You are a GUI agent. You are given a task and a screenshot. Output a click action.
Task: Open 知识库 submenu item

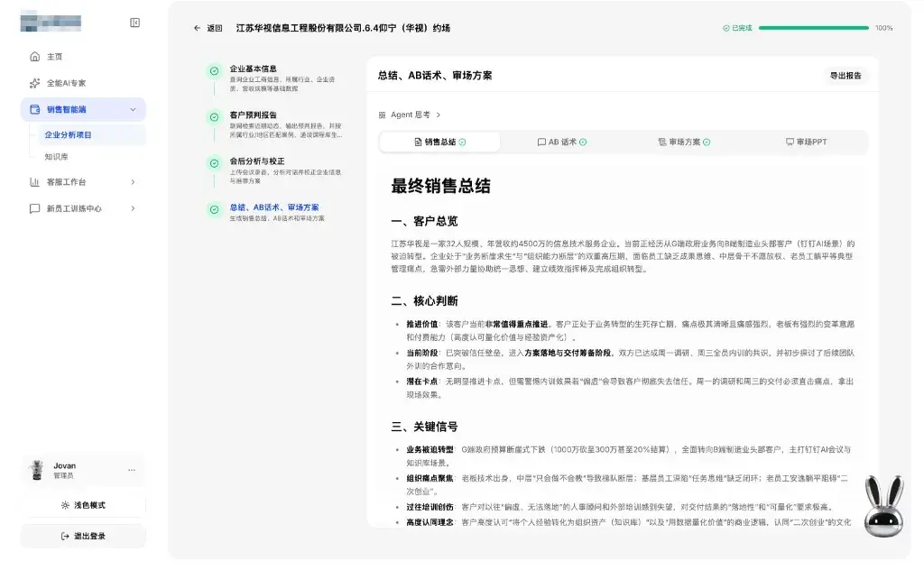click(x=91, y=157)
